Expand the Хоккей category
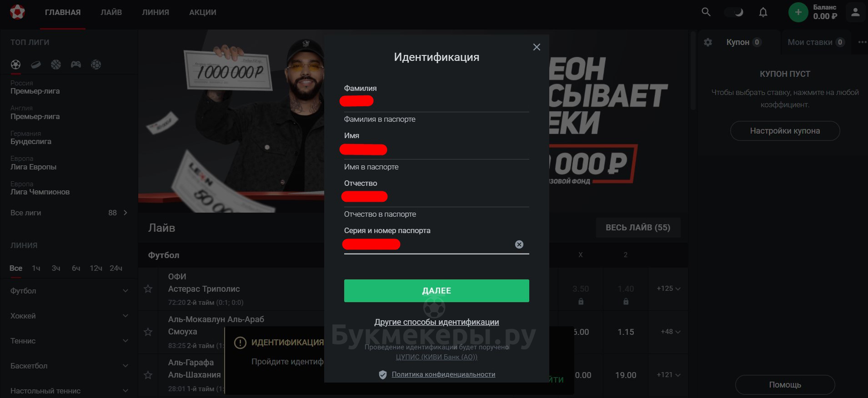The image size is (868, 398). [x=68, y=316]
